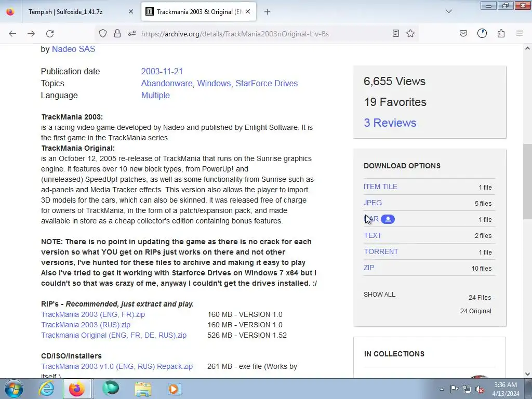This screenshot has width=532, height=399.
Task: Open the Multiple language link
Action: pos(155,96)
